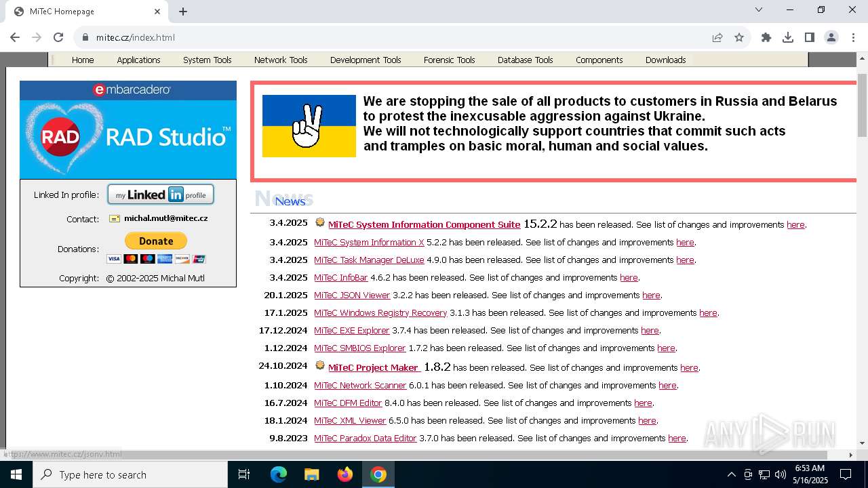Launch Microsoft Edge from taskbar

[x=279, y=474]
